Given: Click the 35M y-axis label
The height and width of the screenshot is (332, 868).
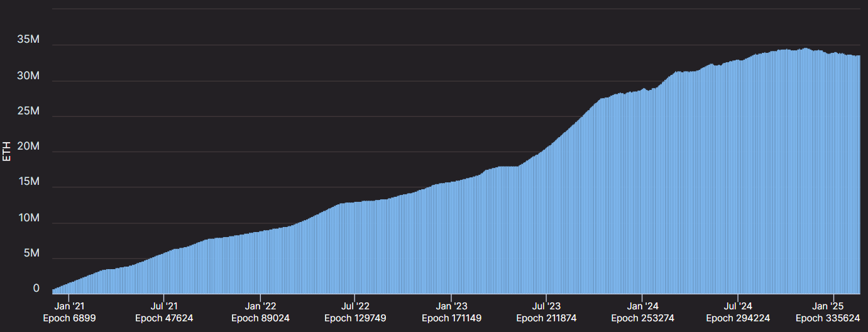Looking at the screenshot, I should (29, 40).
